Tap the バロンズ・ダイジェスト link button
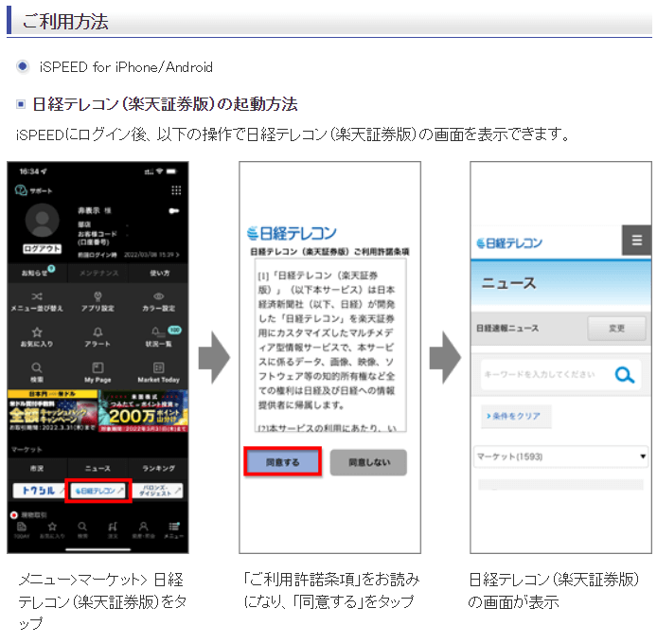 [x=157, y=491]
